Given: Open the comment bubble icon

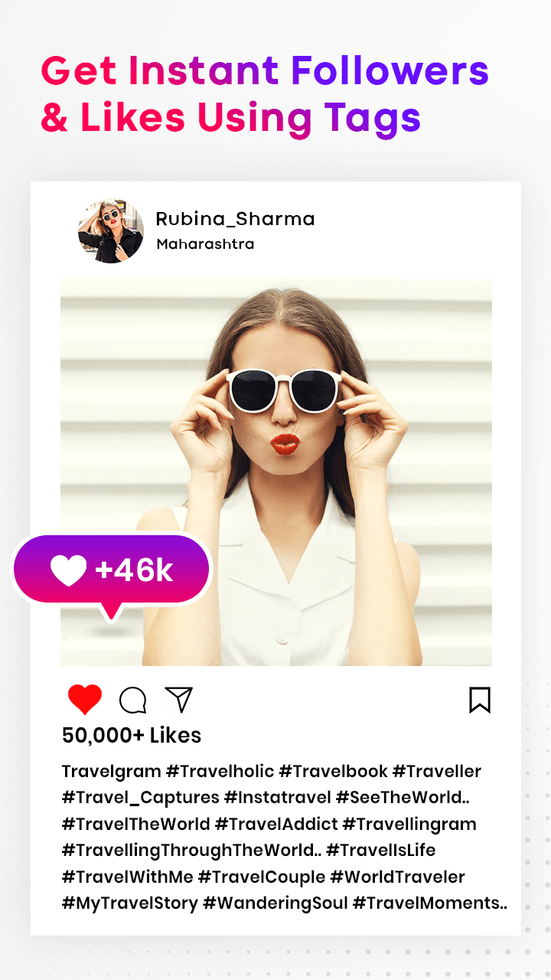Looking at the screenshot, I should [x=133, y=700].
